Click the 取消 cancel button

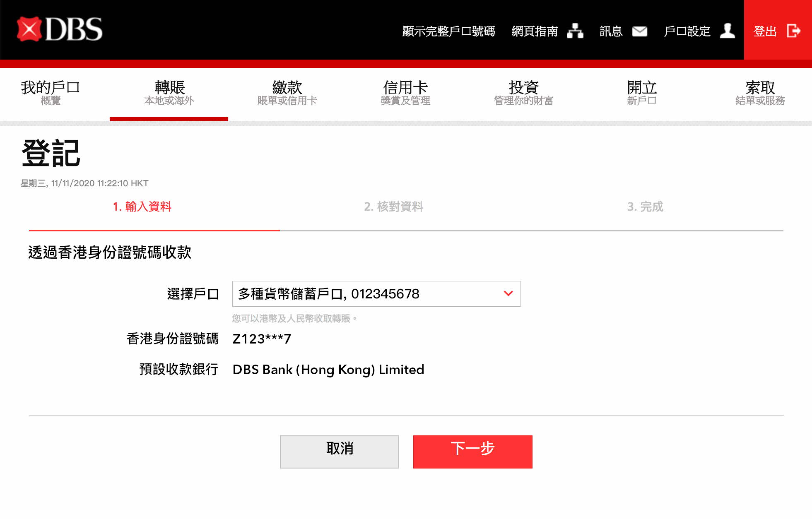tap(340, 452)
